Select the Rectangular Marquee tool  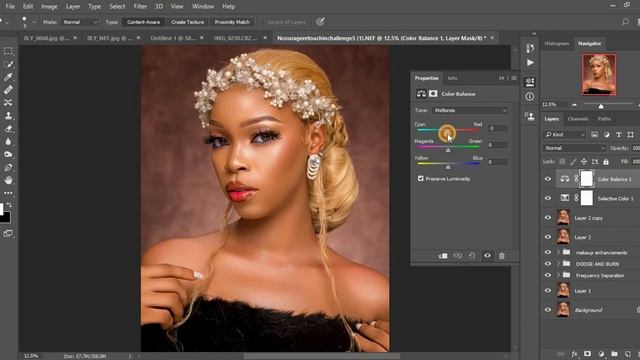point(8,51)
